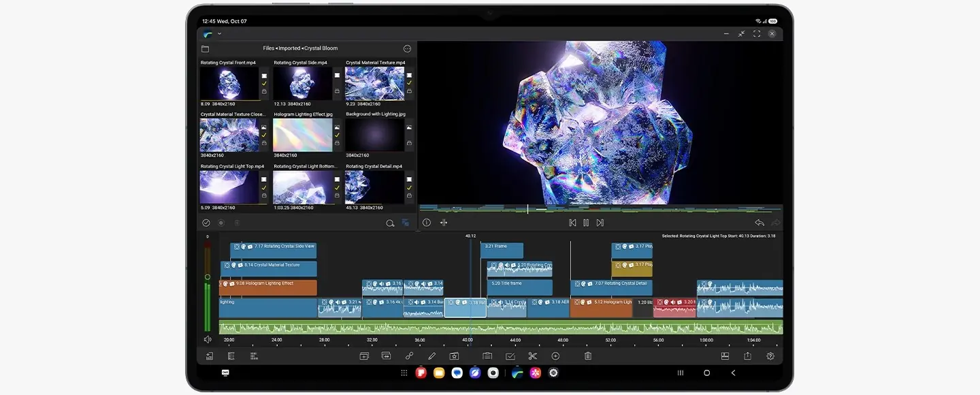980x395 pixels.
Task: Toggle checkmark on Rotating Crystal Light Top.mp4
Action: coord(264,187)
